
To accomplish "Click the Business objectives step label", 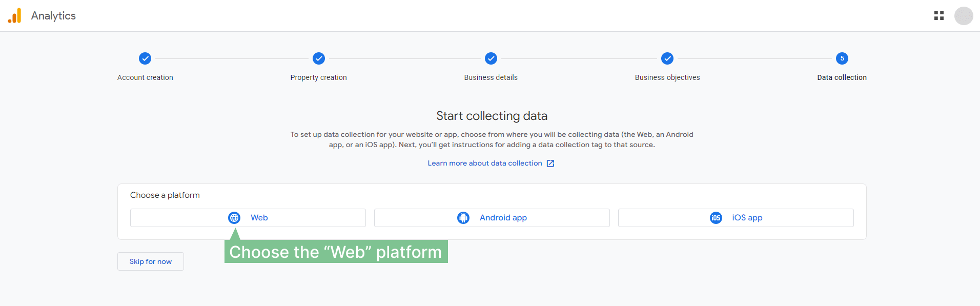I will pos(667,77).
